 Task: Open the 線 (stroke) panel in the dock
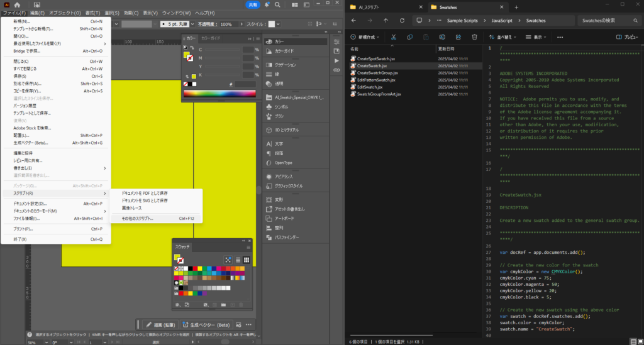pos(296,74)
